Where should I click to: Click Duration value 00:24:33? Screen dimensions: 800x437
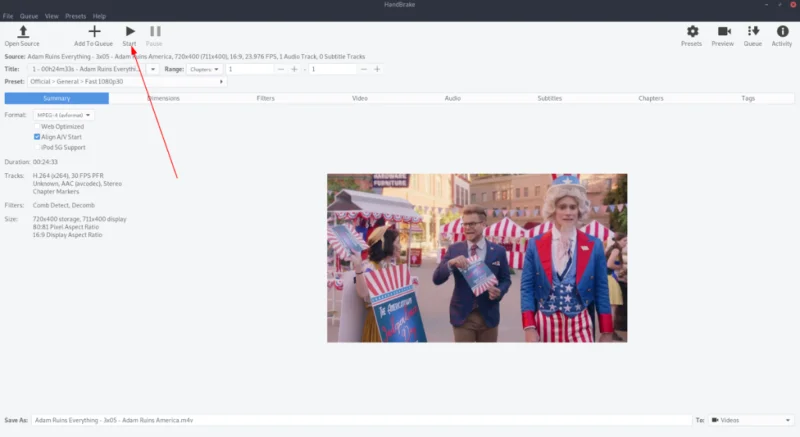pyautogui.click(x=45, y=162)
